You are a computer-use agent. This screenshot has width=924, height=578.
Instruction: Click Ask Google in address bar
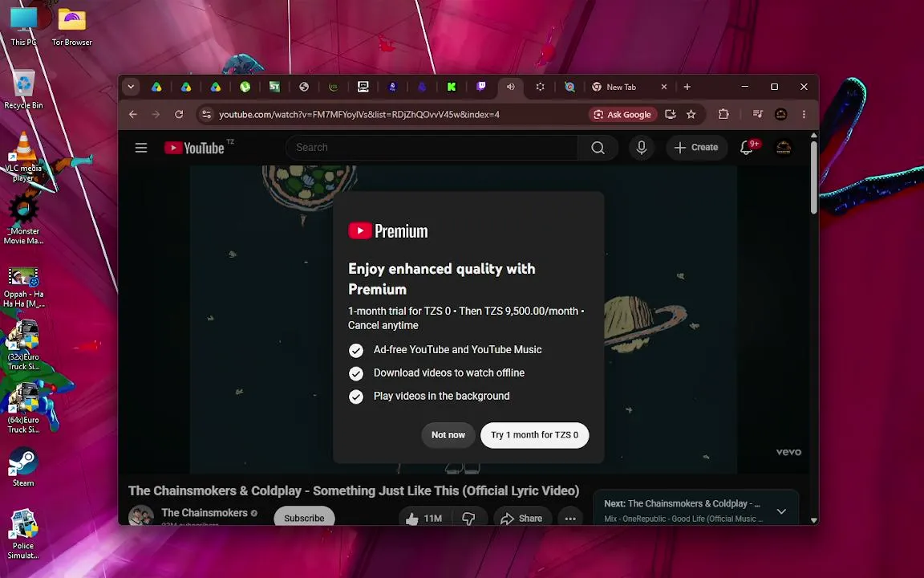[623, 115]
